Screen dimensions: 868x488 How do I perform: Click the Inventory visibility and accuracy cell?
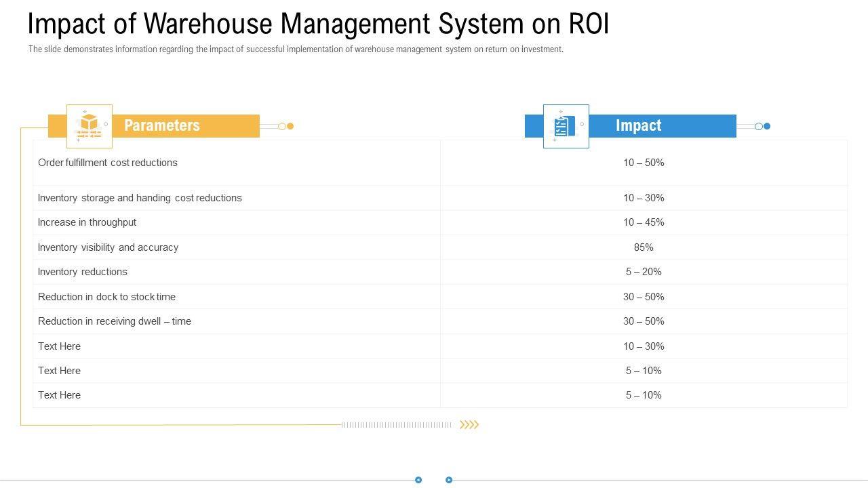tap(108, 247)
